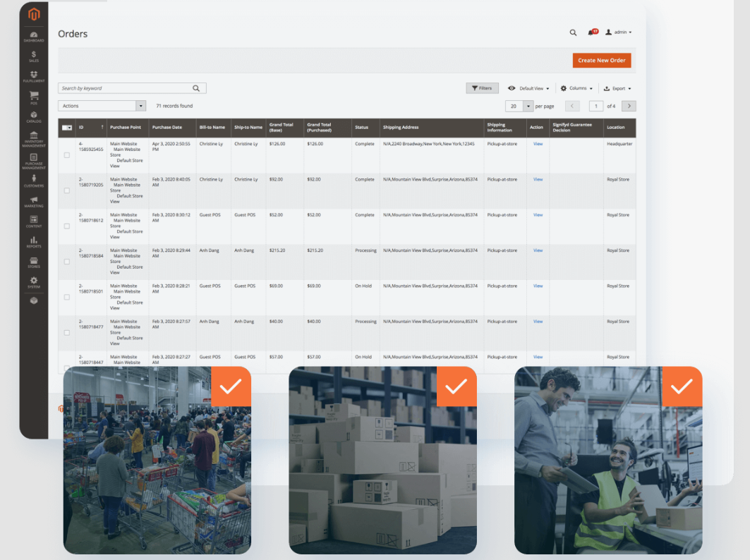
Task: Select checkbox for order 2-1580718584
Action: pos(67,262)
